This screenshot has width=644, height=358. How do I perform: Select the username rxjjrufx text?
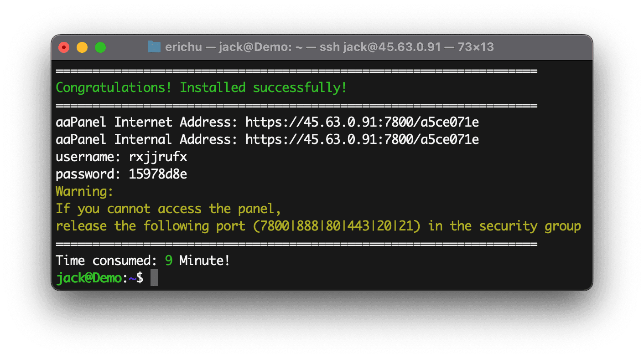pos(159,156)
